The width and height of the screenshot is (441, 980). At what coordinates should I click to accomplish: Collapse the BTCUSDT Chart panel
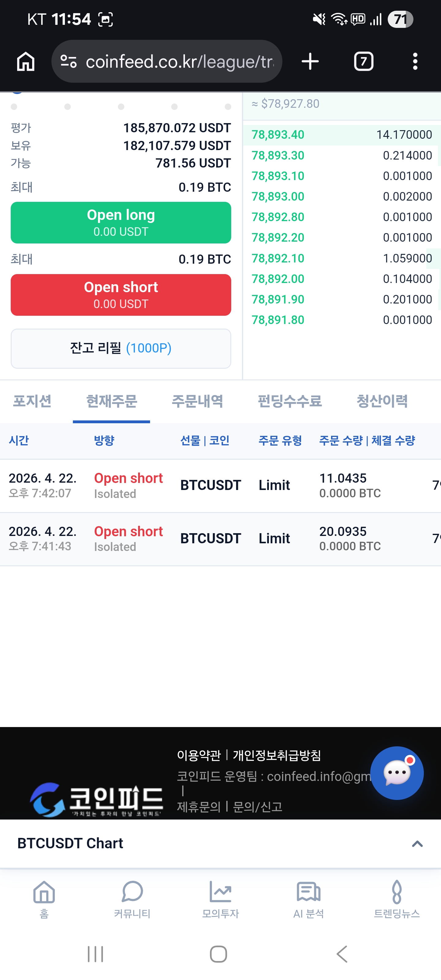coord(417,843)
